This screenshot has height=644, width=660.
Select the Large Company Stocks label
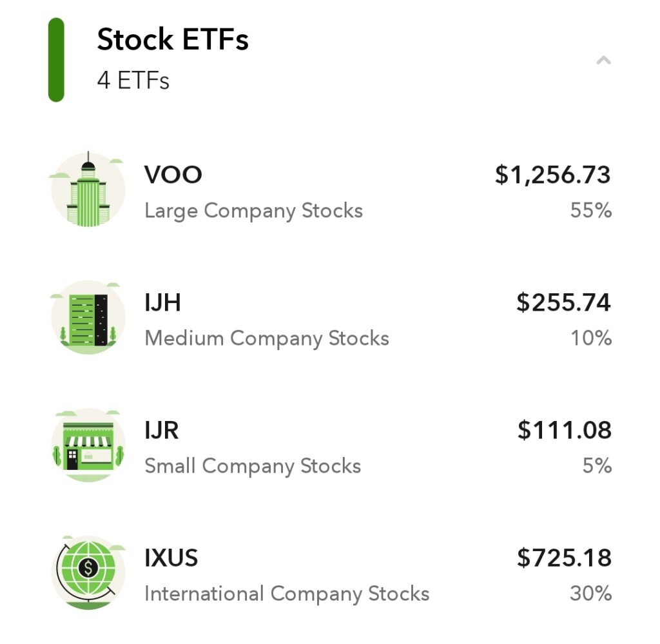[x=253, y=211]
